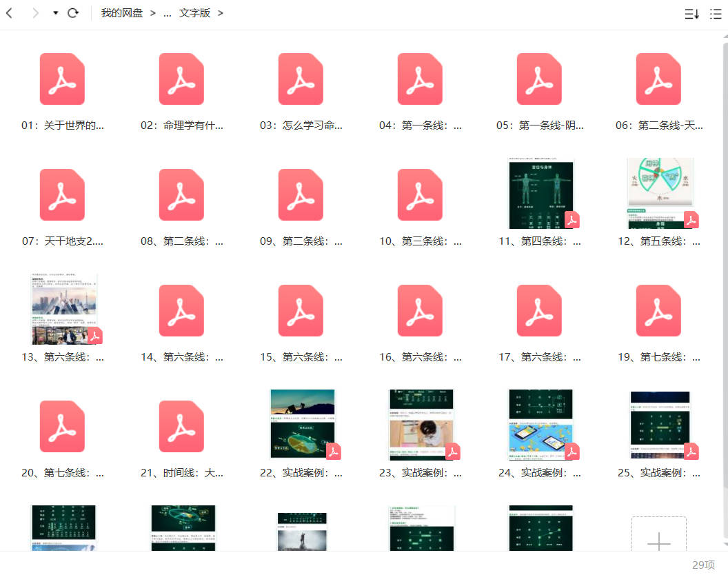This screenshot has width=728, height=575.
Task: Navigate to 我的网盘 in the breadcrumb
Action: click(x=121, y=13)
